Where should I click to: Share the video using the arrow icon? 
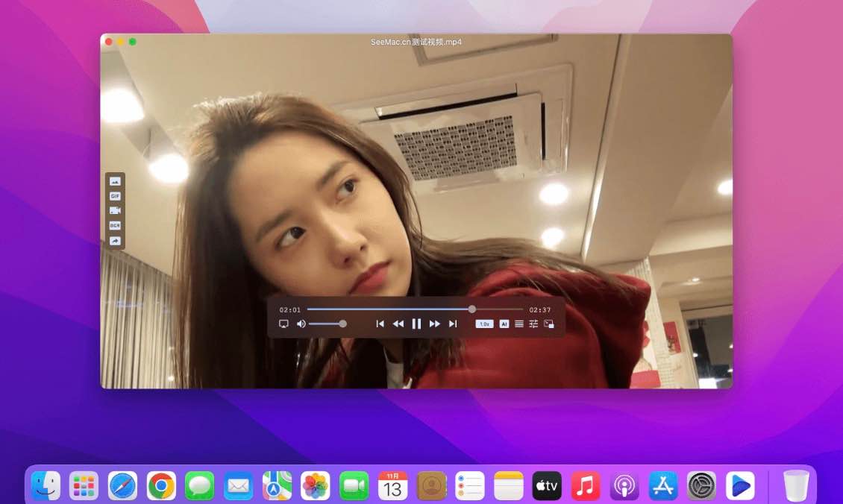pos(115,241)
